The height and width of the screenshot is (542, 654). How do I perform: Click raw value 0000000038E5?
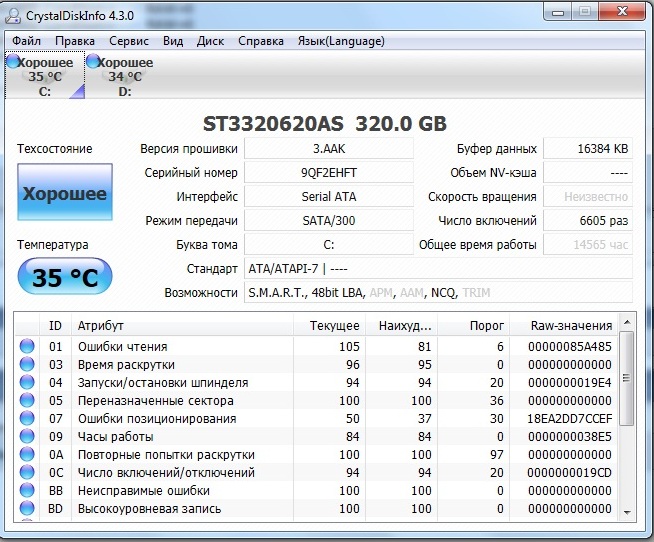570,436
